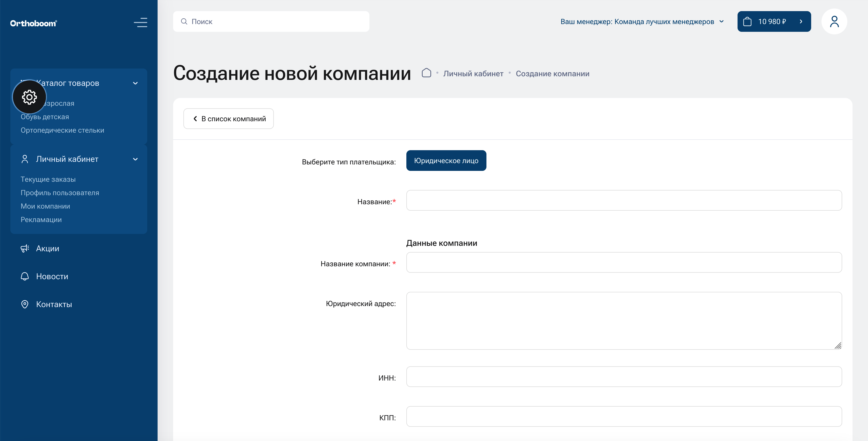Click the sidebar hamburger menu icon

(x=141, y=22)
